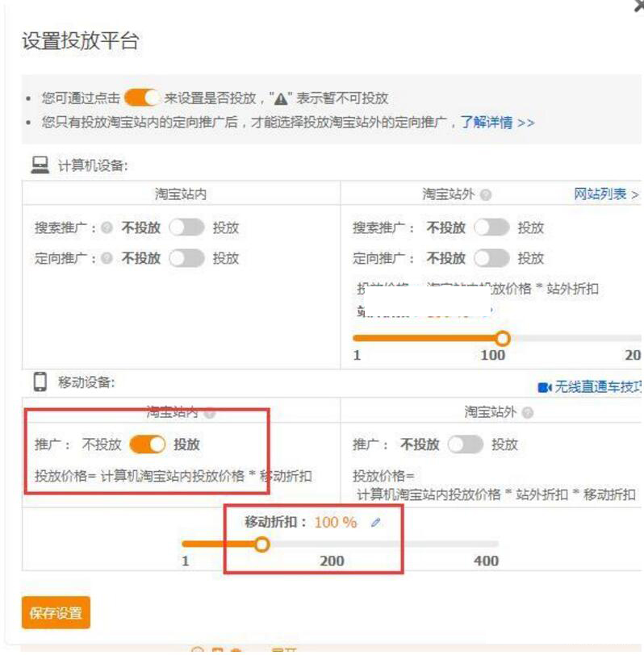The width and height of the screenshot is (644, 655).
Task: Click help icon next to computer 搜索推广 in 淘宝站内
Action: (x=107, y=227)
